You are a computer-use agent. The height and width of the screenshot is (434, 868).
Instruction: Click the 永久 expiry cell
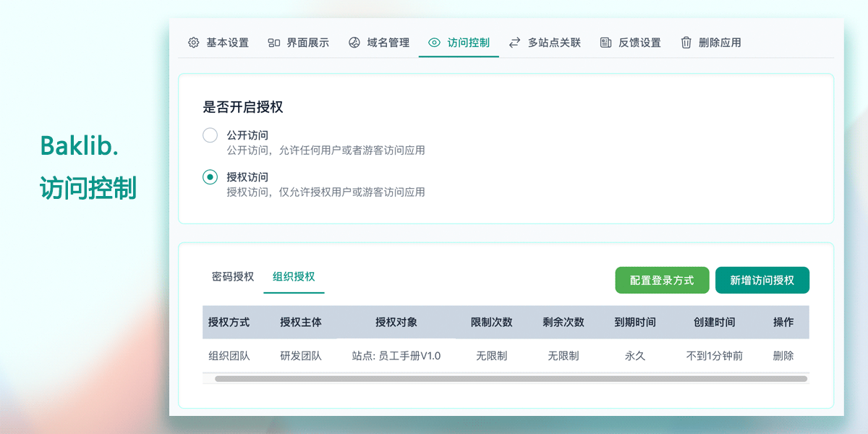635,356
